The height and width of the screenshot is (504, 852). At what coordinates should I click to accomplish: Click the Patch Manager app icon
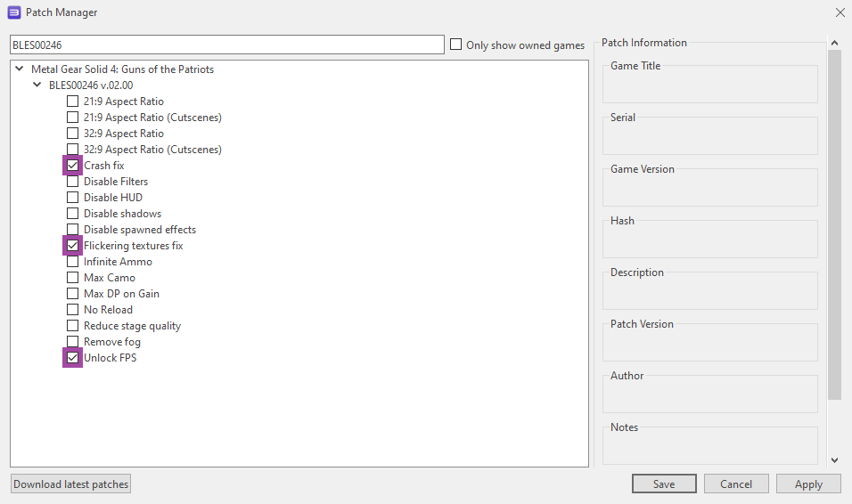(14, 12)
